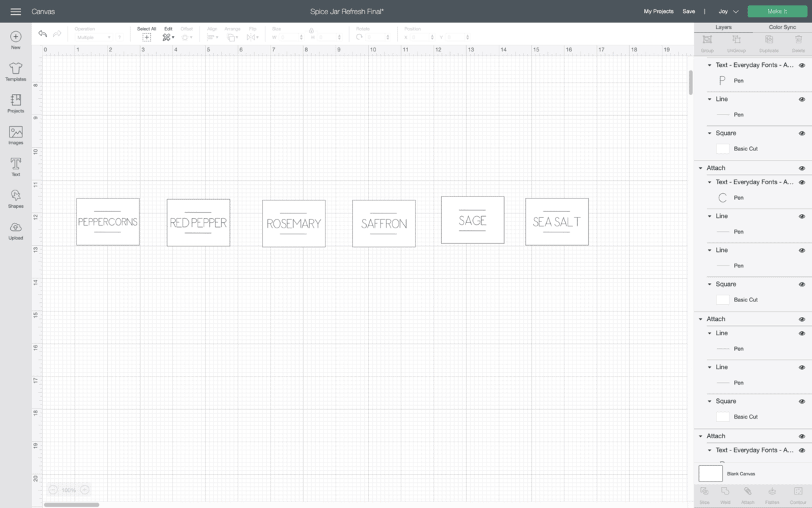The image size is (812, 508).
Task: Collapse the first Attach group
Action: 700,168
